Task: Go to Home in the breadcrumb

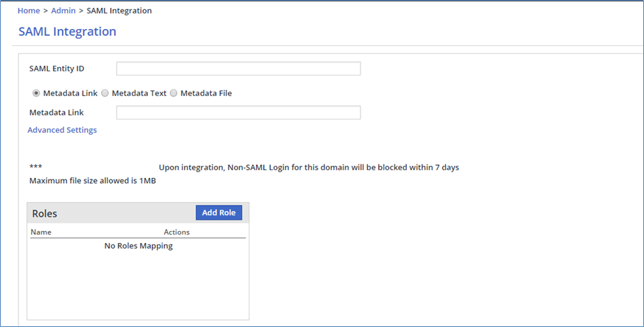Action: pyautogui.click(x=28, y=11)
